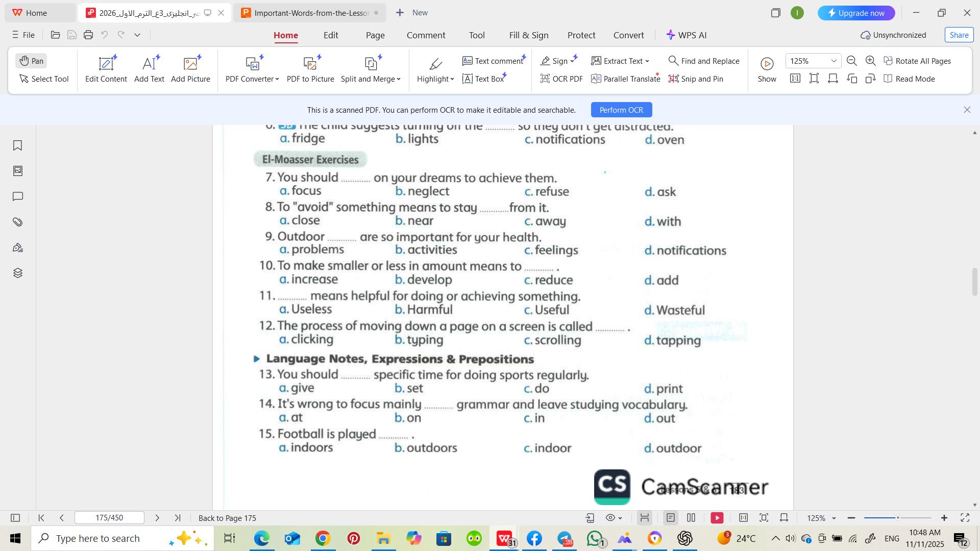Viewport: 980px width, 551px height.
Task: Switch to the Comment ribbon tab
Action: click(x=426, y=35)
